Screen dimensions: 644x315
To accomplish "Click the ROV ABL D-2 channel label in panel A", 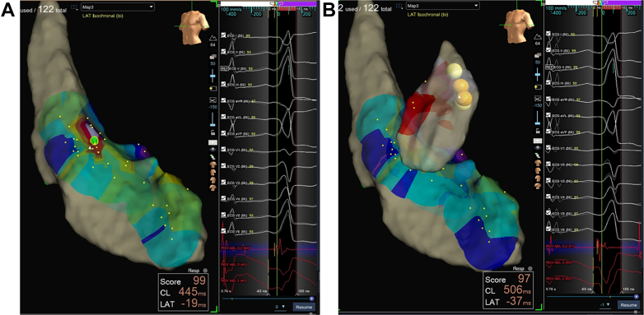I will (x=236, y=248).
